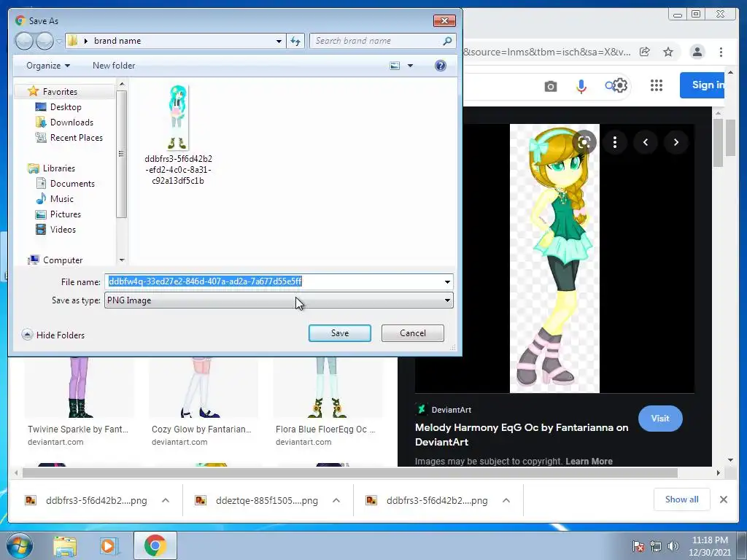Click New folder button
The height and width of the screenshot is (560, 747).
coord(114,65)
